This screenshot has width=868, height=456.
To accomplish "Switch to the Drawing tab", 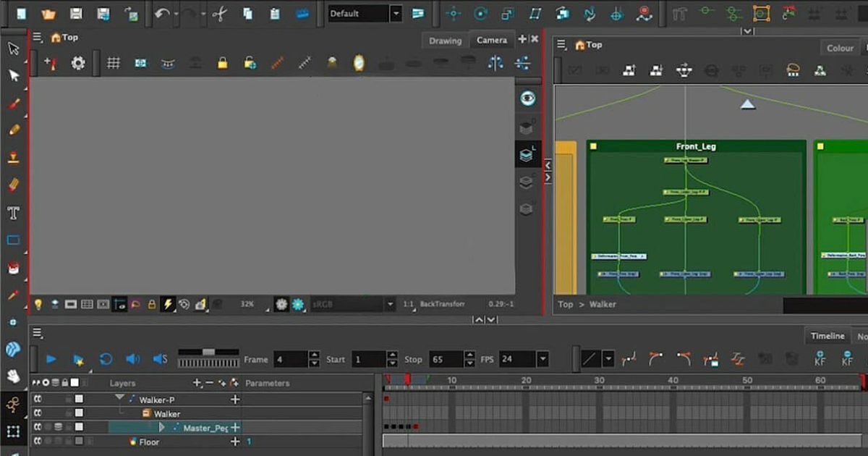I will coord(444,41).
